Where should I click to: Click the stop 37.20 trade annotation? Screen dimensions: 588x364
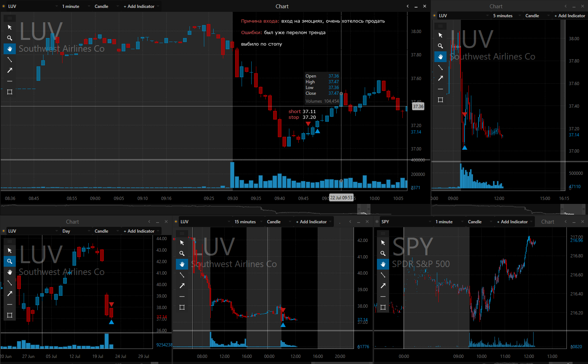[x=302, y=117]
